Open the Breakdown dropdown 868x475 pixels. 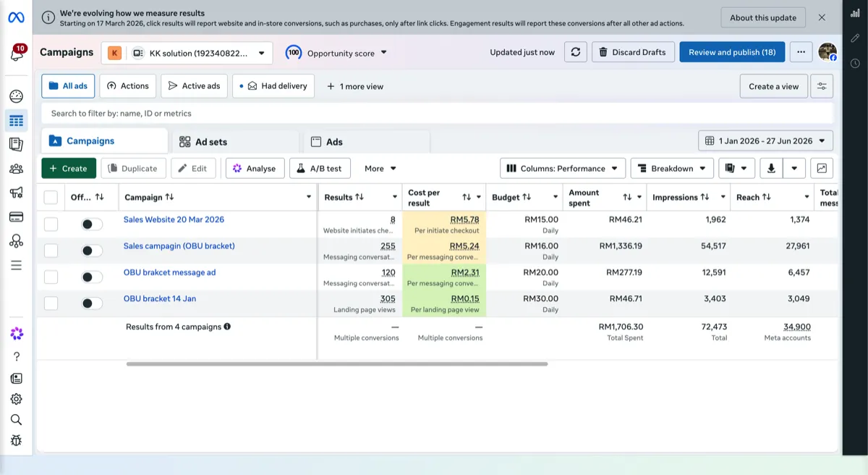[672, 169]
